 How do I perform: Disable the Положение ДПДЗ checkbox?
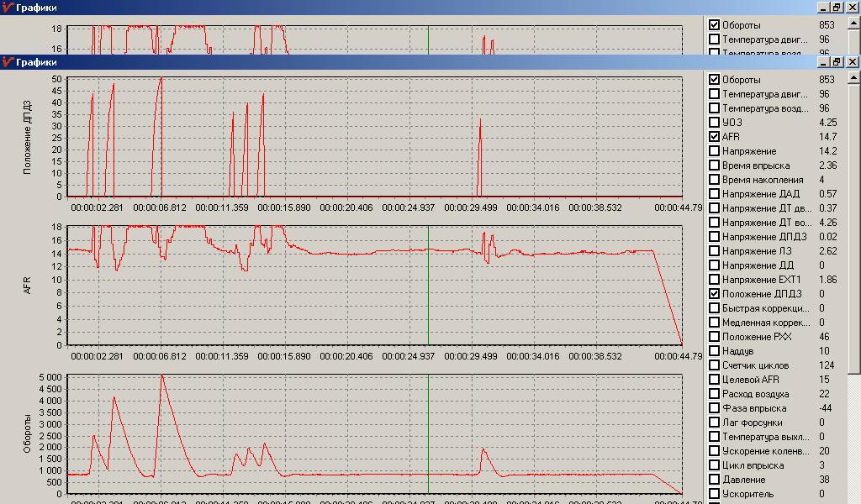714,293
